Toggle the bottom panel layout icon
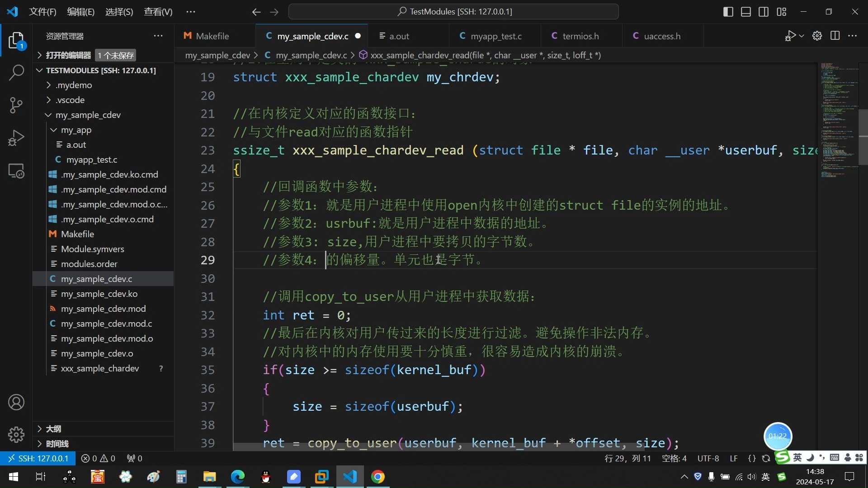868x488 pixels. (746, 12)
